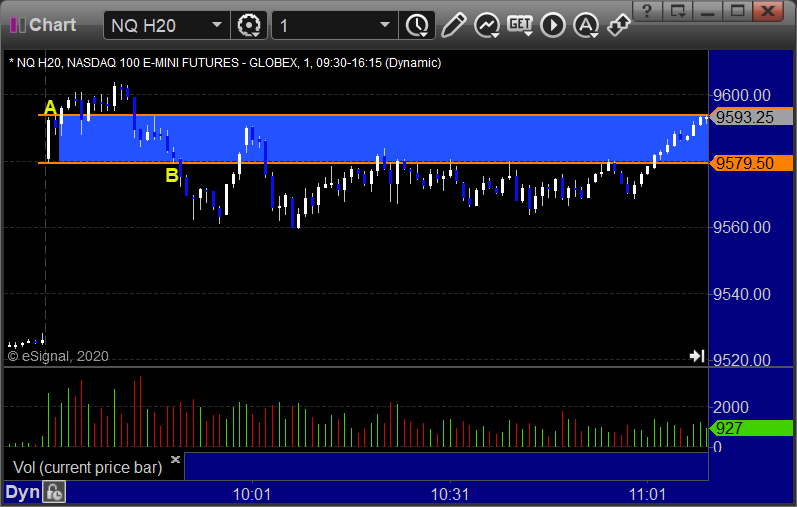The height and width of the screenshot is (507, 797).
Task: Click the yellow A marker on chart
Action: coord(50,108)
